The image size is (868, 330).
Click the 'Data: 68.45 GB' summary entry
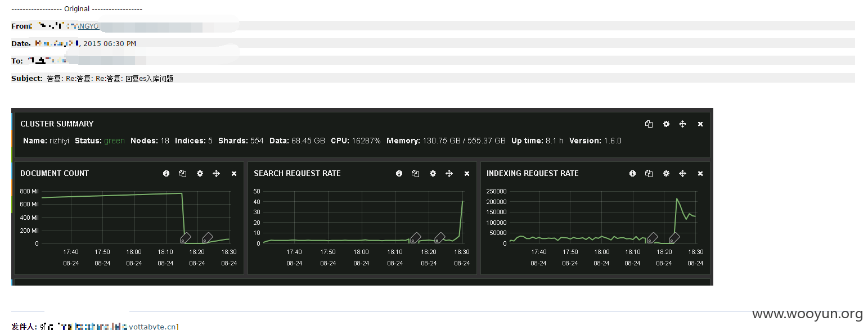297,141
